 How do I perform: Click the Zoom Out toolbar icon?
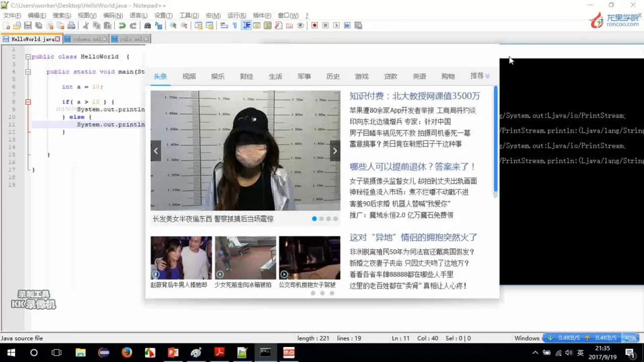pos(184,26)
